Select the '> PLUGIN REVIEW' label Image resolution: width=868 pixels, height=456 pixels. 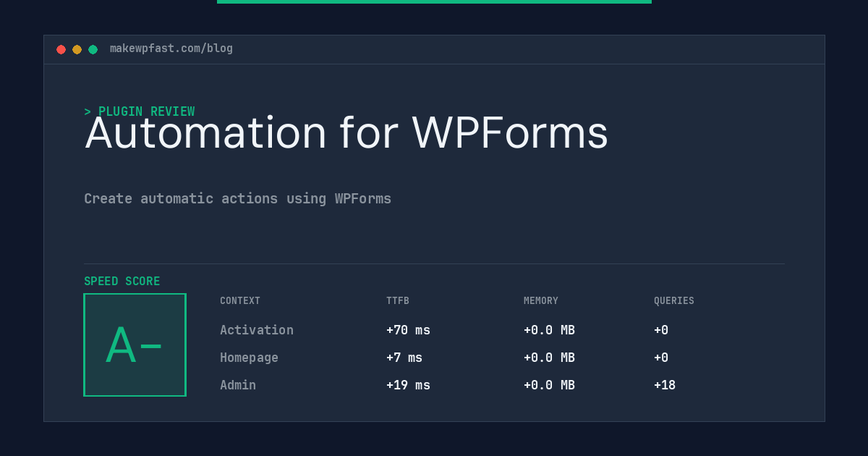click(140, 111)
